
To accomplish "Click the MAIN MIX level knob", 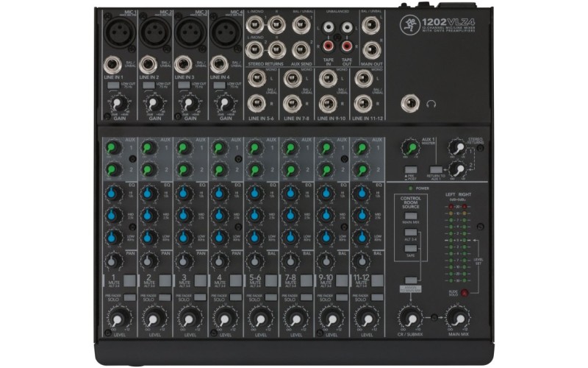I will pos(459,319).
